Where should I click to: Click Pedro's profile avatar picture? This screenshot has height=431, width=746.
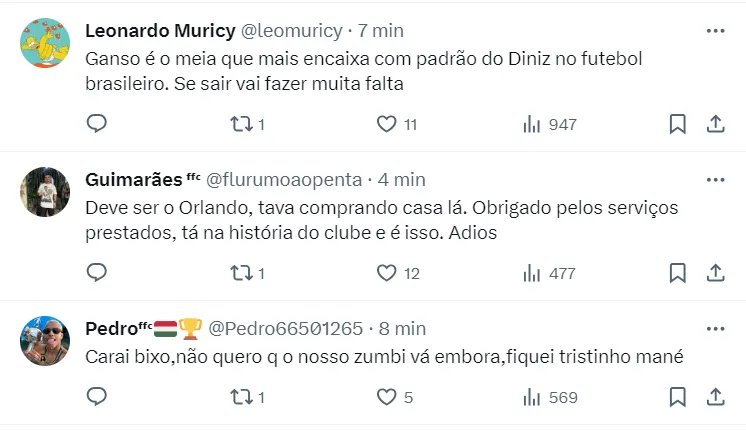tap(45, 343)
